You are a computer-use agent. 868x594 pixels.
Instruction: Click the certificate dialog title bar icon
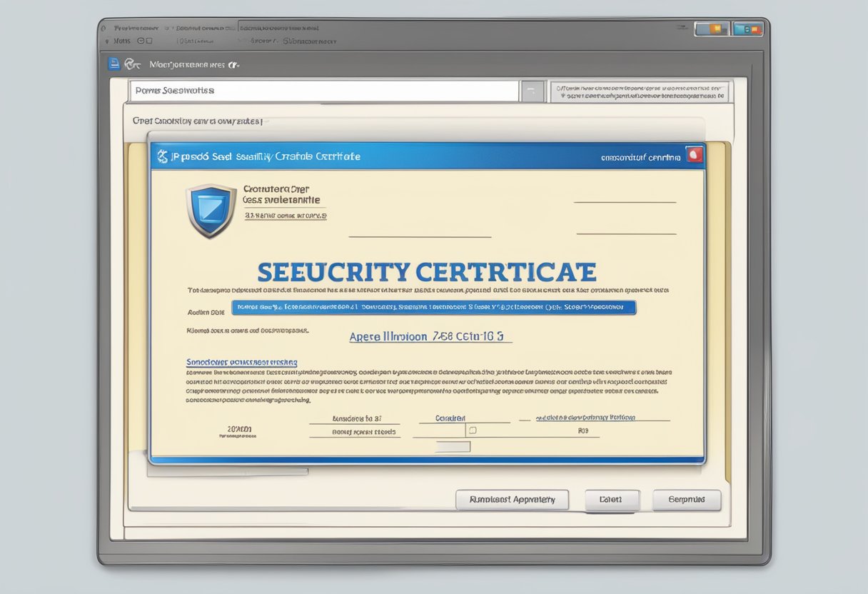(x=163, y=156)
